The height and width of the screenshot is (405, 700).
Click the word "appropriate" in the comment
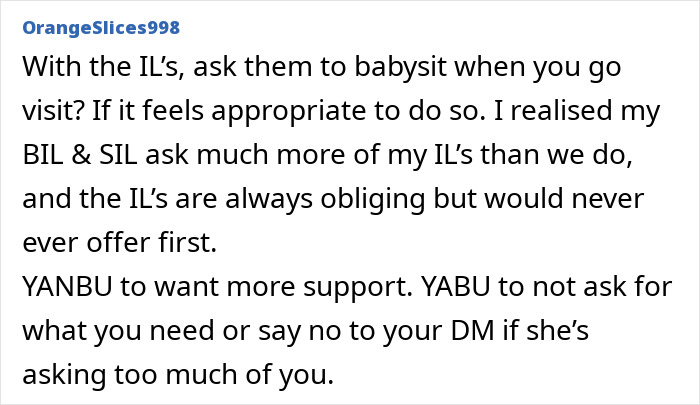(289, 111)
